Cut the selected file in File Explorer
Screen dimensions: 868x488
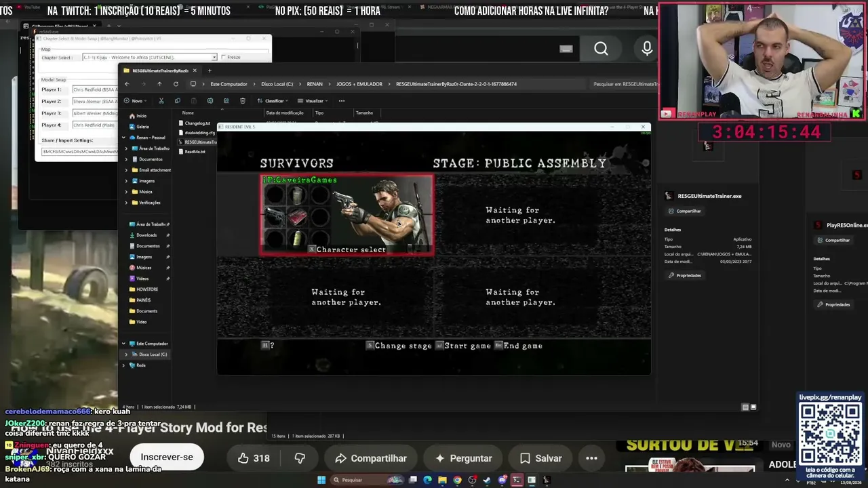coord(161,101)
